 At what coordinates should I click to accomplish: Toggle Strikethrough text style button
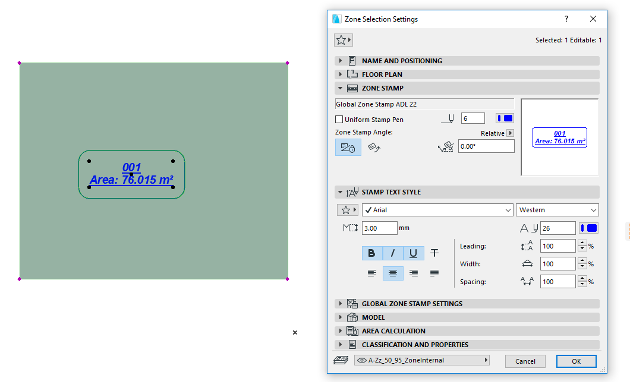(x=434, y=253)
